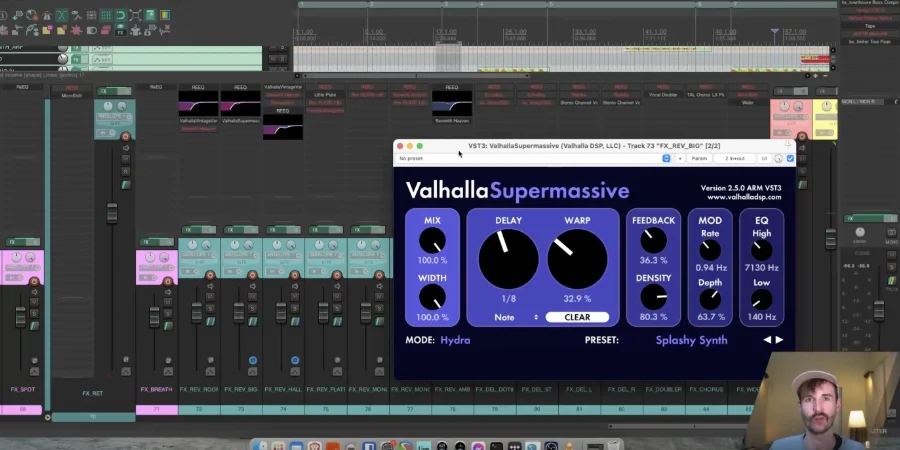Go to next Valhalla preset arrow
Image resolution: width=900 pixels, height=450 pixels.
(x=779, y=340)
